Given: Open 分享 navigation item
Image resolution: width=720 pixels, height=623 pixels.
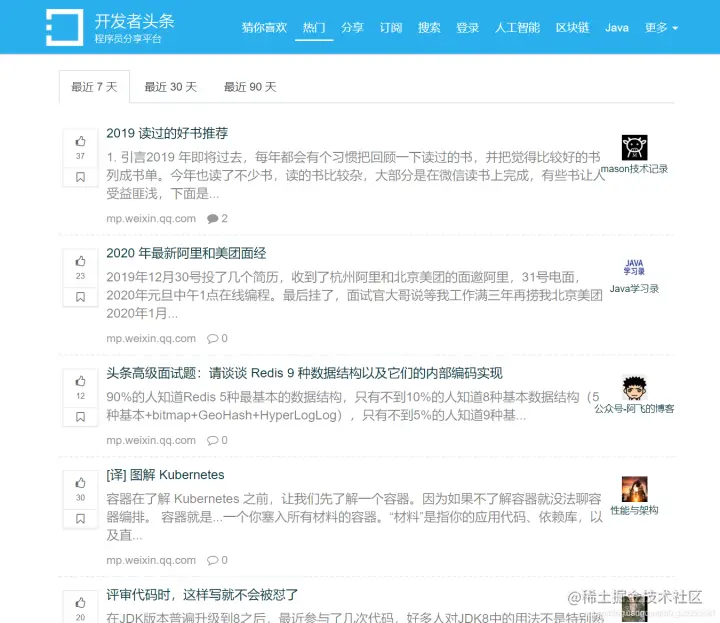Looking at the screenshot, I should coord(352,28).
